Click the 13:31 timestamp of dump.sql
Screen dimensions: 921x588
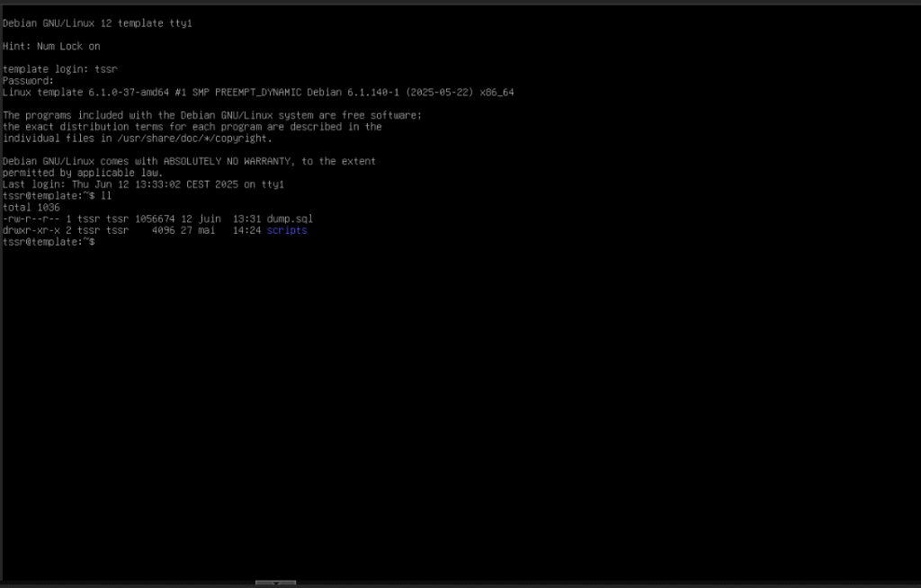pos(246,218)
